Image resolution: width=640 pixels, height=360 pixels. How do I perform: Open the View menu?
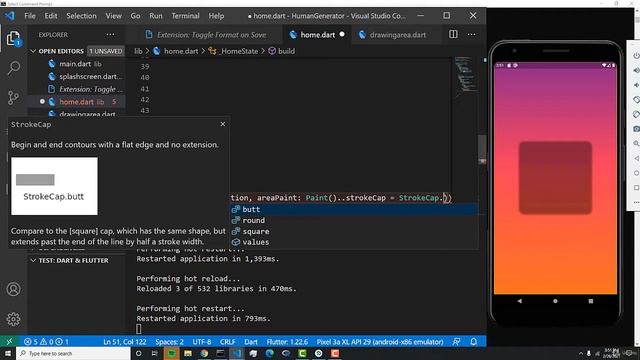(113, 16)
